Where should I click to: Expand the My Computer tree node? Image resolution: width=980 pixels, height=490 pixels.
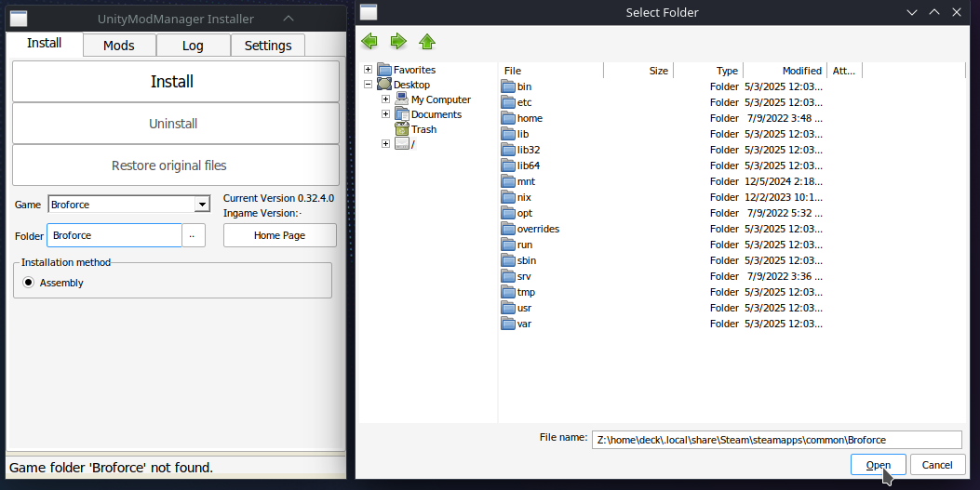(385, 99)
